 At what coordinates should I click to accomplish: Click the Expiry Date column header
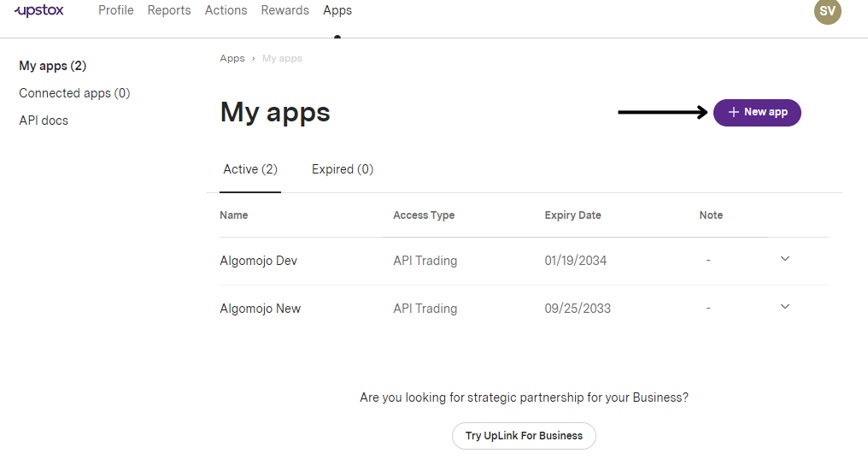click(x=572, y=215)
